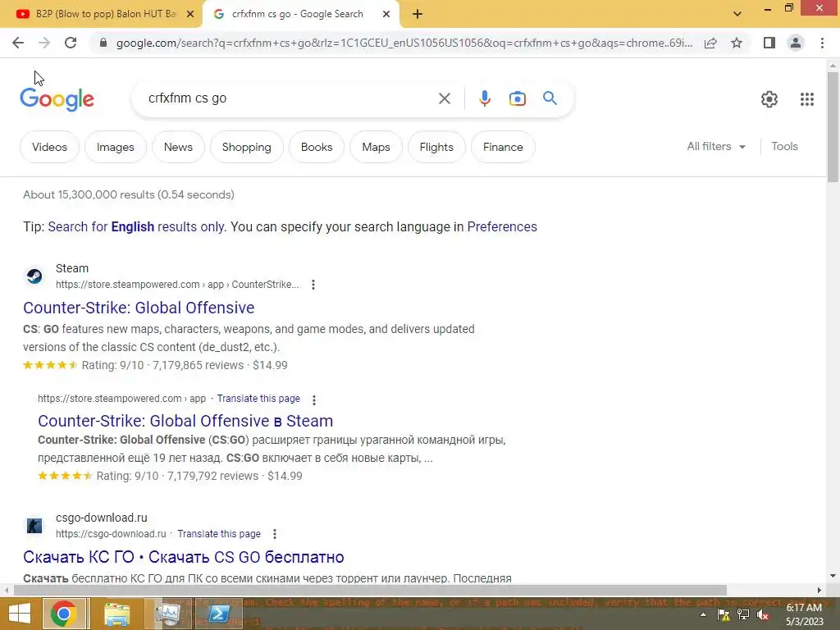Open the Chrome side panel
Viewport: 840px width, 630px height.
pyautogui.click(x=769, y=43)
